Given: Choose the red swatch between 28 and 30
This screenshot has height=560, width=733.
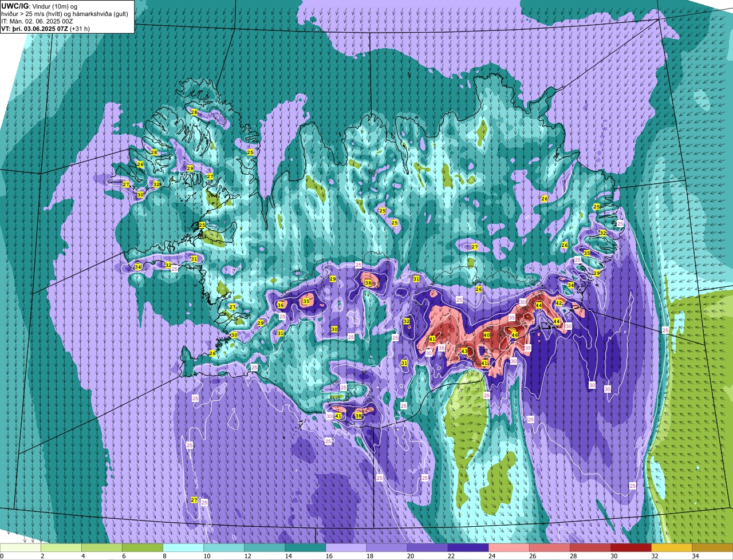Looking at the screenshot, I should (x=590, y=548).
